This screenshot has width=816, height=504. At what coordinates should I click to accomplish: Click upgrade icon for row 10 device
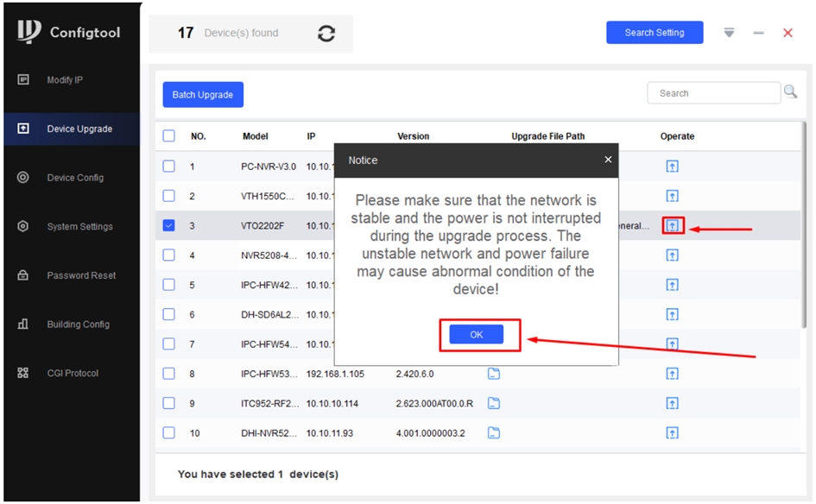click(x=673, y=432)
